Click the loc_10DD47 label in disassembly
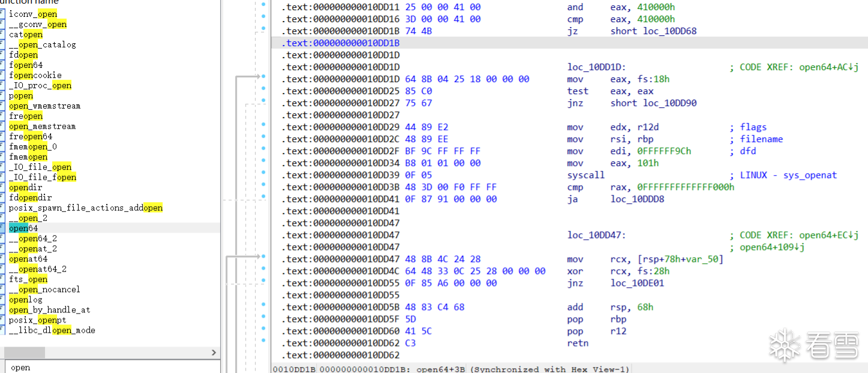Screen dimensions: 868x373 [x=596, y=235]
